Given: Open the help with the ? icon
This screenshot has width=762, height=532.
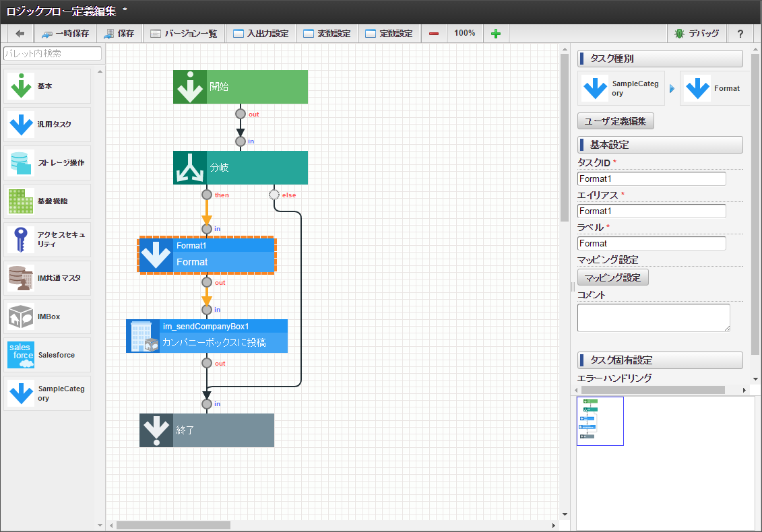Looking at the screenshot, I should click(x=740, y=33).
